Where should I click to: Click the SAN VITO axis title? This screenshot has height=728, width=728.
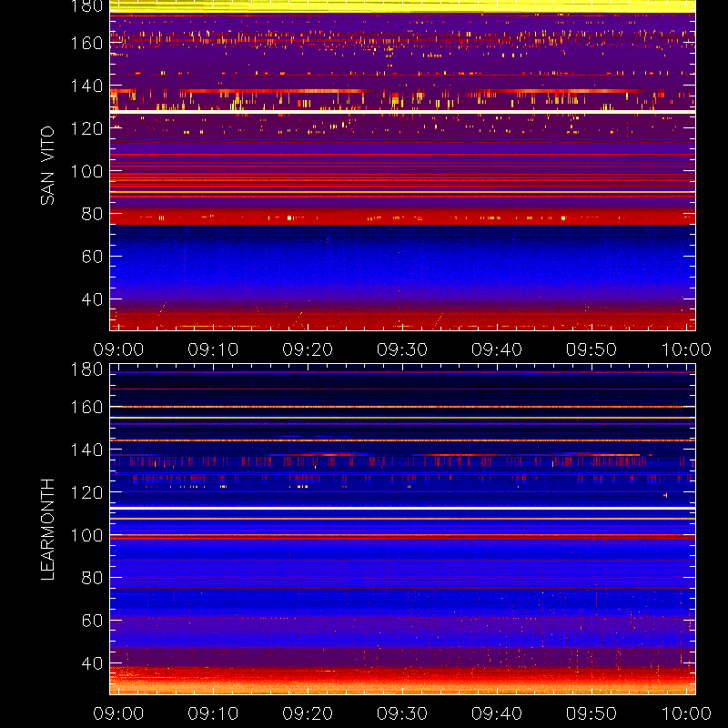pyautogui.click(x=47, y=166)
